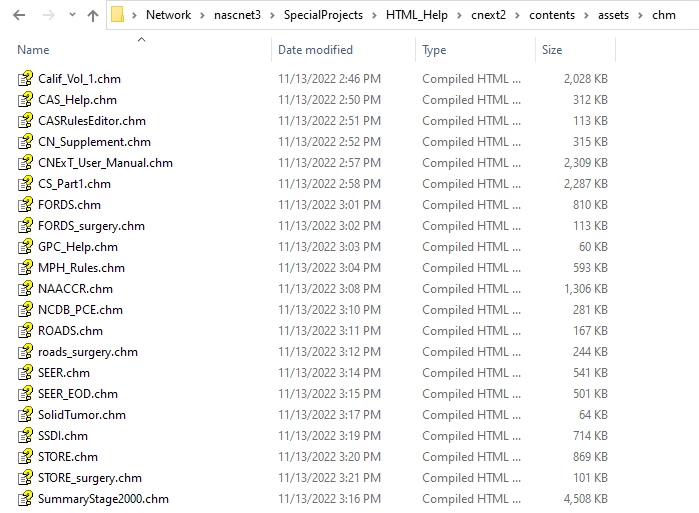Click date 11/13/2022 2:46 PM
Image resolution: width=699 pixels, height=513 pixels.
tap(329, 79)
